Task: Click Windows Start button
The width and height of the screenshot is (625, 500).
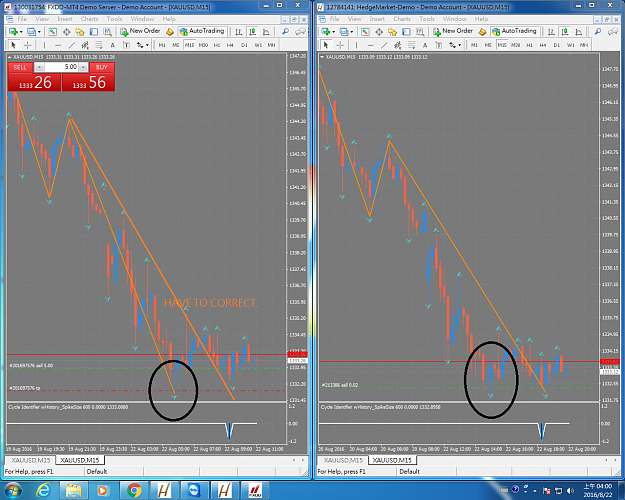Action: [x=13, y=490]
